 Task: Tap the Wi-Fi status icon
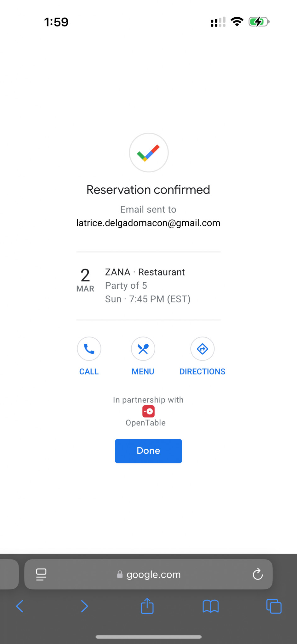point(237,22)
